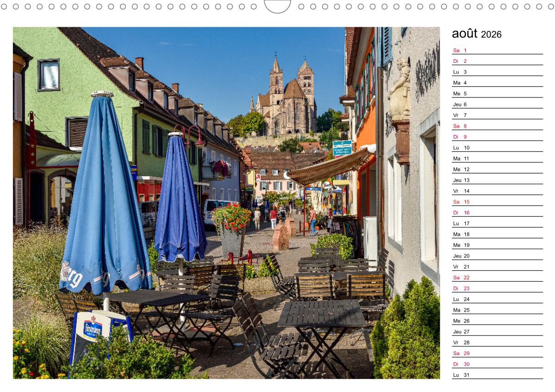The width and height of the screenshot is (555, 392).
Task: Select the Sa 1 date row
Action: (x=497, y=50)
